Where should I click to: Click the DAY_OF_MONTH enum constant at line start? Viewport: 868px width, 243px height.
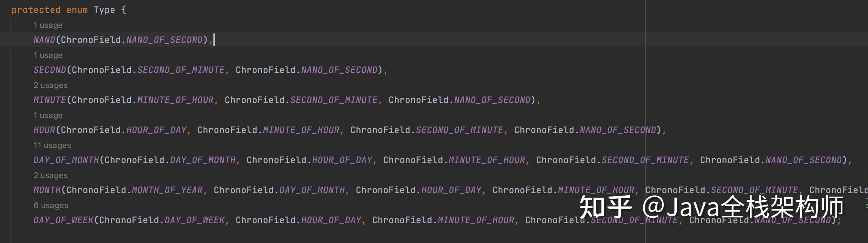66,160
